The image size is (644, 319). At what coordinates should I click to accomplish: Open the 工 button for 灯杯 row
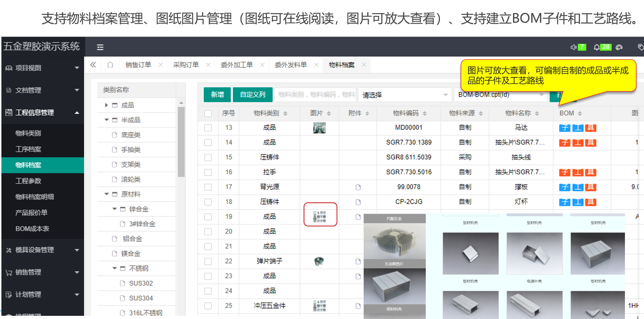pos(578,202)
